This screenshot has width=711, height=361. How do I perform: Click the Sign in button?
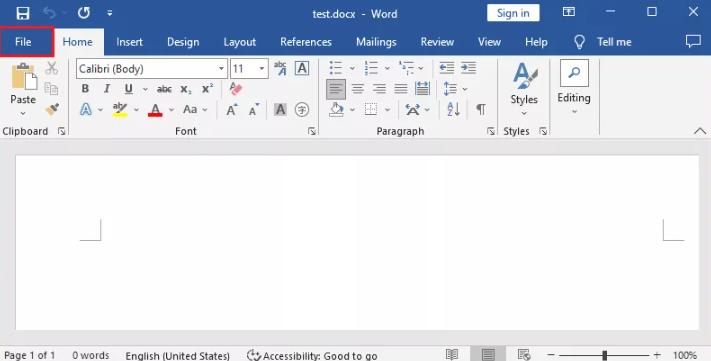click(x=513, y=13)
